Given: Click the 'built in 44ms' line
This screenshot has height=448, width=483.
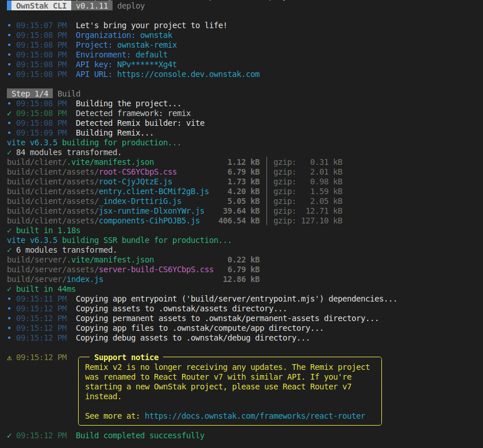Looking at the screenshot, I should (45, 289).
